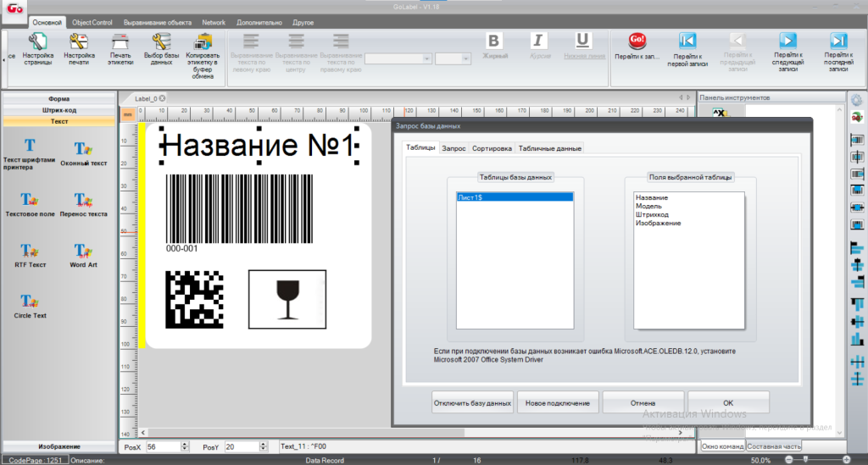
Task: Click the Отключить базу данных button
Action: pyautogui.click(x=472, y=403)
